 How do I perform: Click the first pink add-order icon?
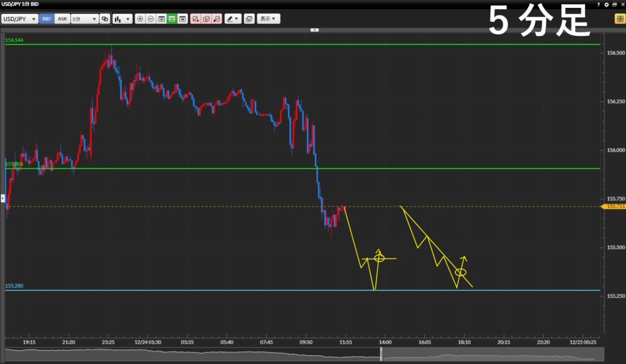click(196, 19)
